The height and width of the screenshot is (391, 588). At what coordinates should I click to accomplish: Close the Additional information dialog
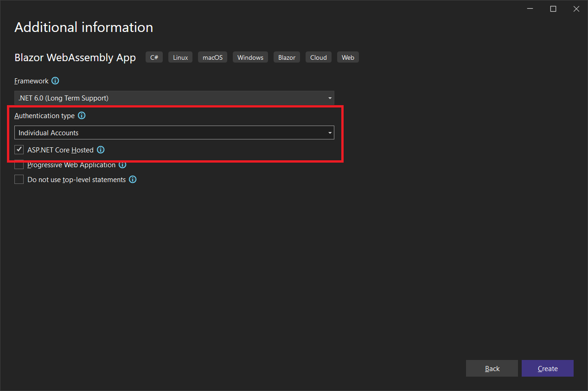(x=576, y=9)
